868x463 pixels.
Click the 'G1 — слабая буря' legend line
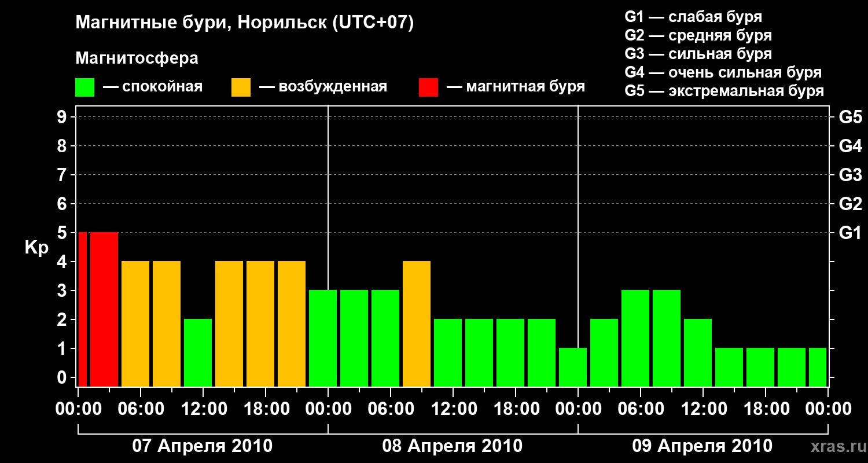pyautogui.click(x=693, y=17)
